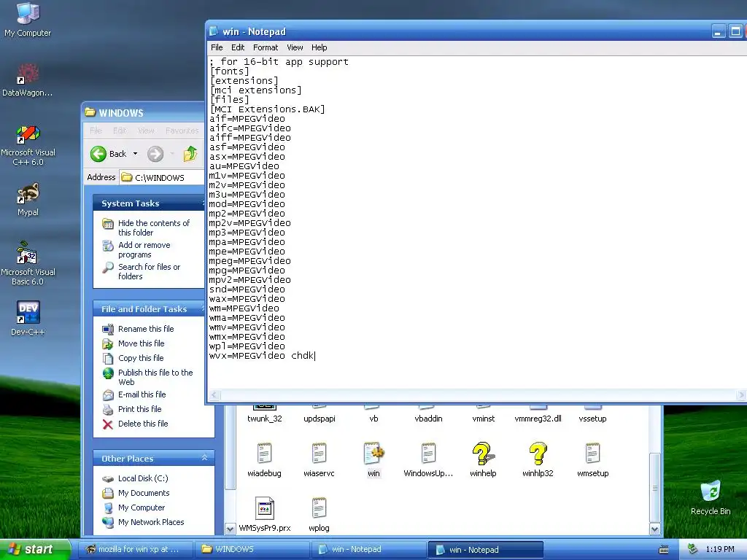Select the vssetup file label
The height and width of the screenshot is (560, 747).
tap(592, 419)
